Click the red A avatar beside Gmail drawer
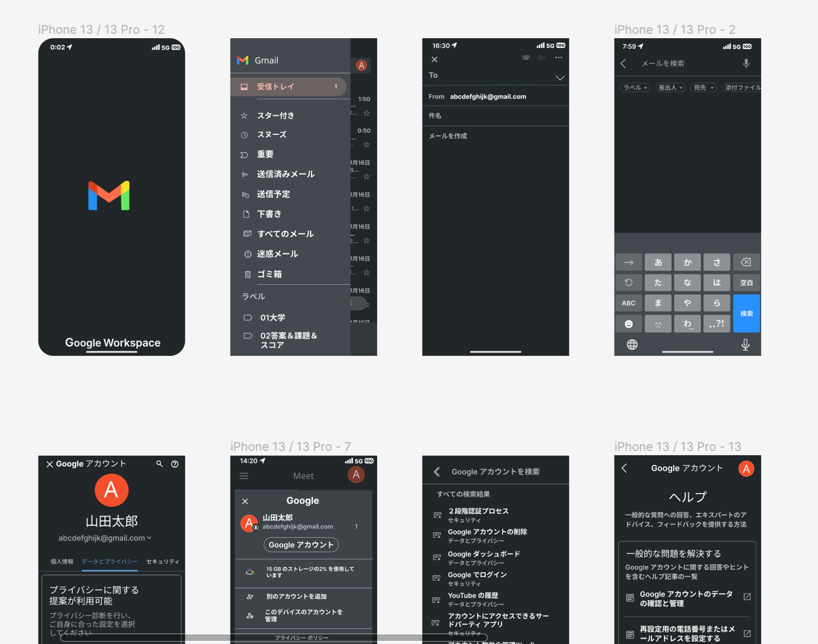This screenshot has height=644, width=818. click(x=361, y=66)
